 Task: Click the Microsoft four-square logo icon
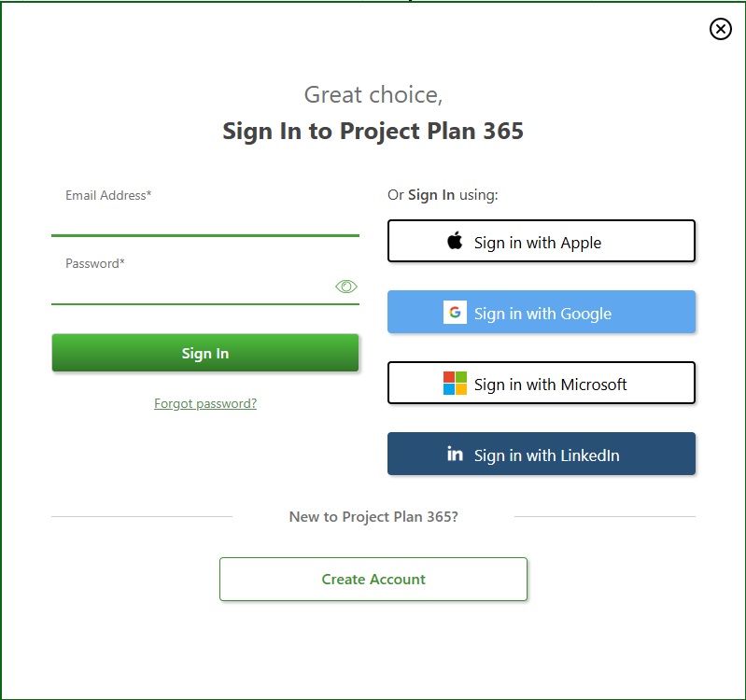(455, 384)
